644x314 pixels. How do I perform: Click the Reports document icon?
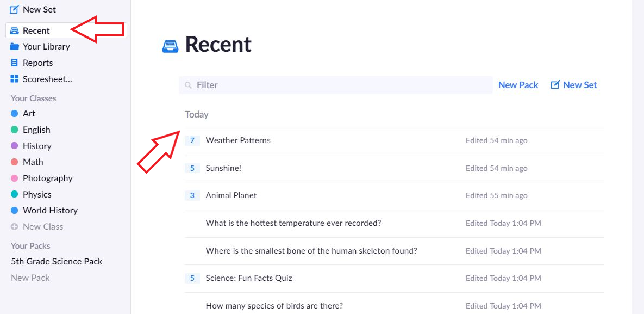pyautogui.click(x=14, y=63)
